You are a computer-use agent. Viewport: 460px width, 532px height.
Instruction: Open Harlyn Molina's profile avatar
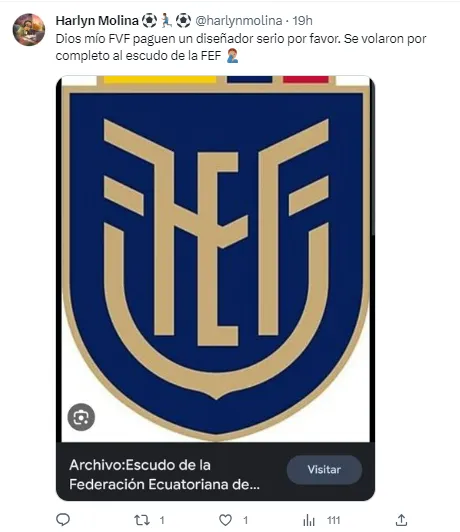point(29,30)
